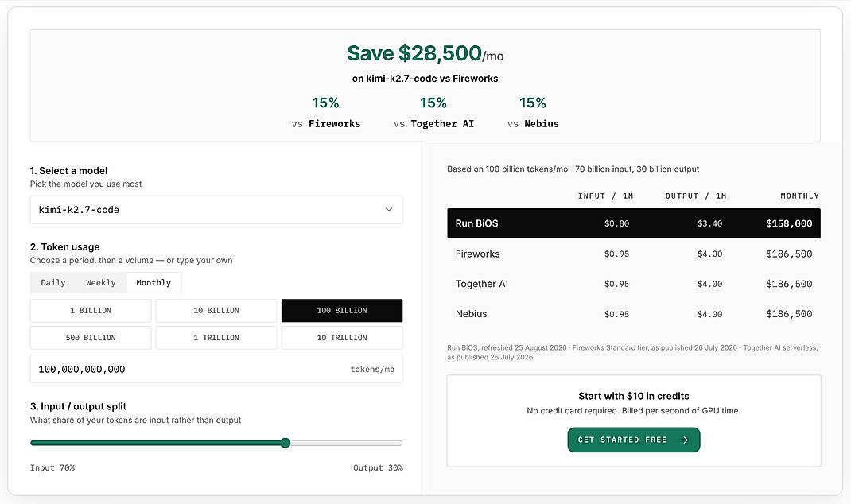
Task: Click the Nebius row name
Action: coord(471,313)
